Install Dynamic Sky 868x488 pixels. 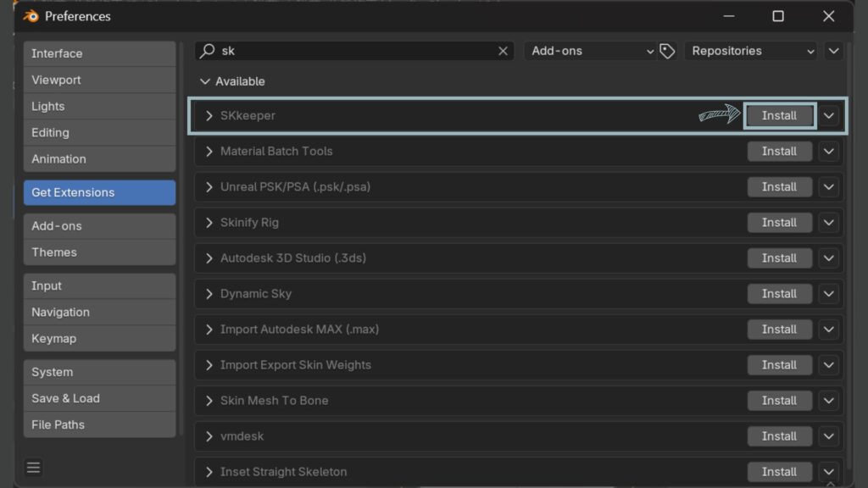point(780,294)
